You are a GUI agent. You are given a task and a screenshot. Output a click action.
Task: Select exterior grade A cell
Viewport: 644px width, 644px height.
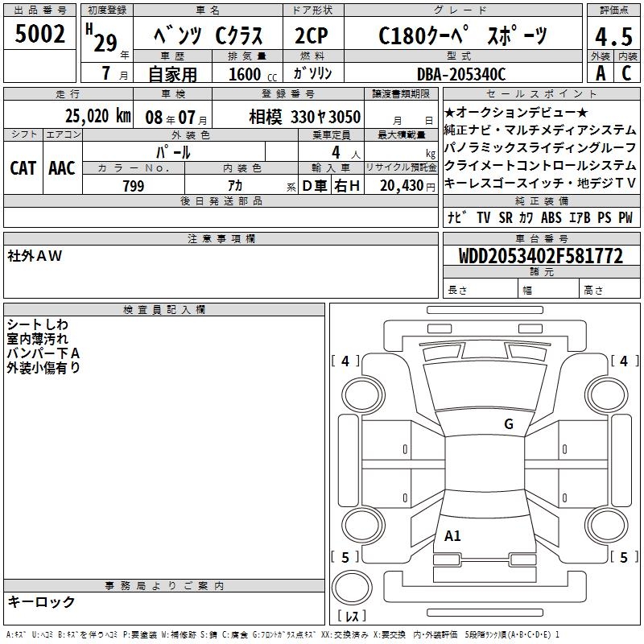(x=600, y=72)
